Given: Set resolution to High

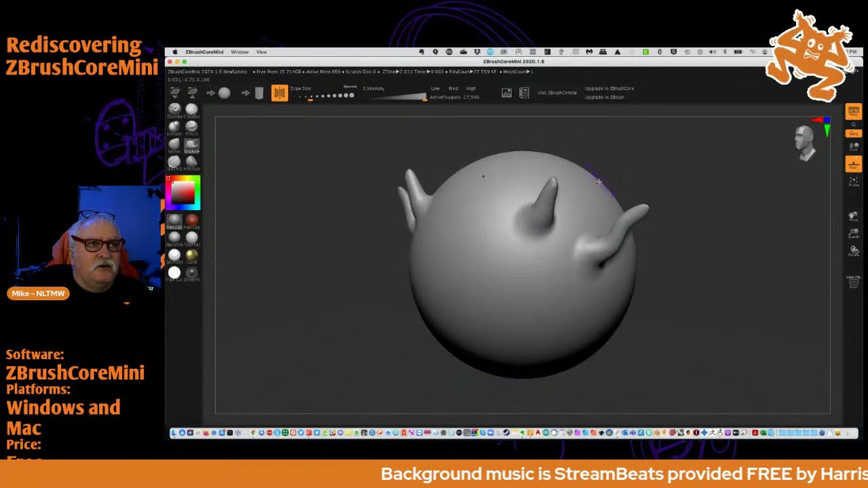Looking at the screenshot, I should (x=471, y=89).
